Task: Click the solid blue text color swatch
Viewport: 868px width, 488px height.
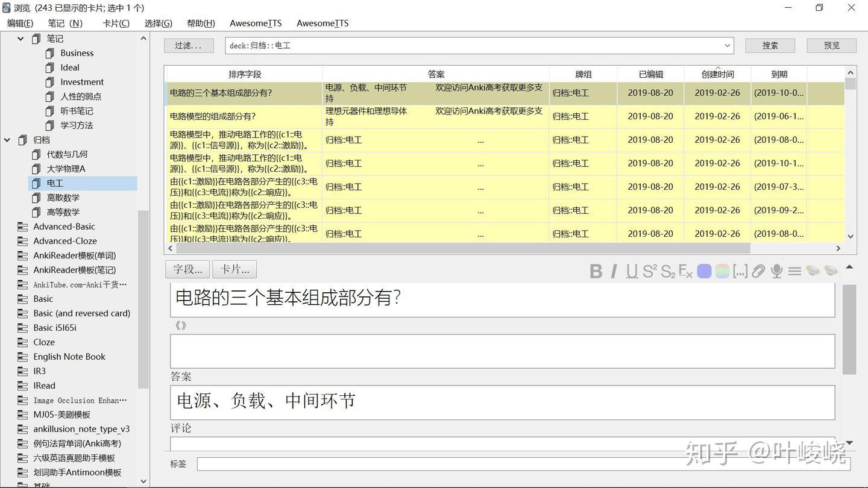Action: coord(704,271)
